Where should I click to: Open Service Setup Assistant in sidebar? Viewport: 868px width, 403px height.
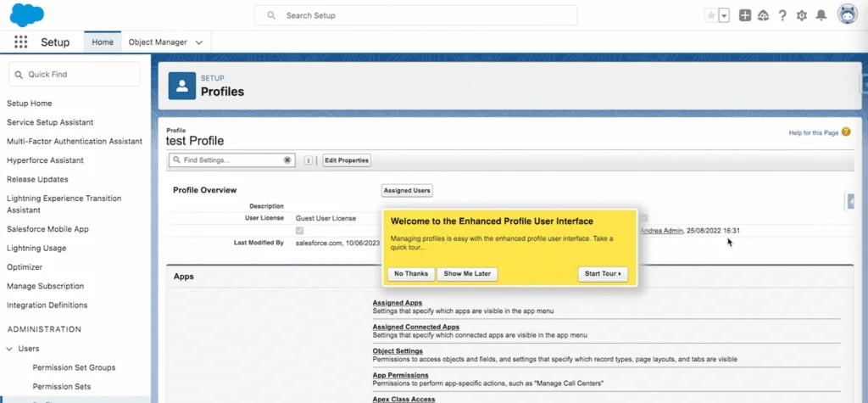tap(50, 122)
